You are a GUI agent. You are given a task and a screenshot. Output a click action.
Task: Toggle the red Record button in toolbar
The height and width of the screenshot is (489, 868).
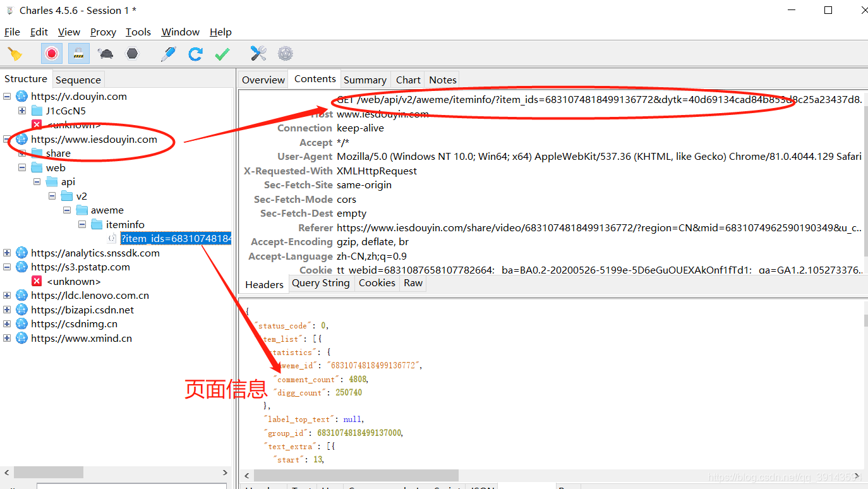pos(52,54)
